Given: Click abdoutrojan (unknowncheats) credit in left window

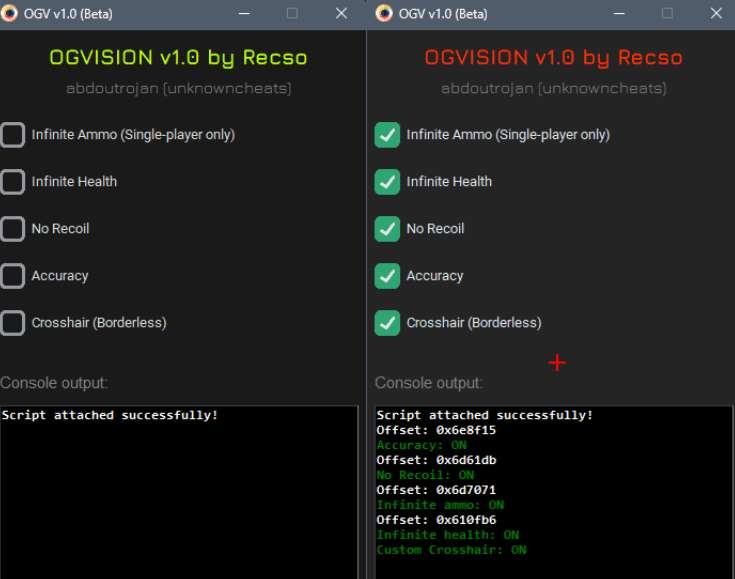Looking at the screenshot, I should (x=179, y=89).
